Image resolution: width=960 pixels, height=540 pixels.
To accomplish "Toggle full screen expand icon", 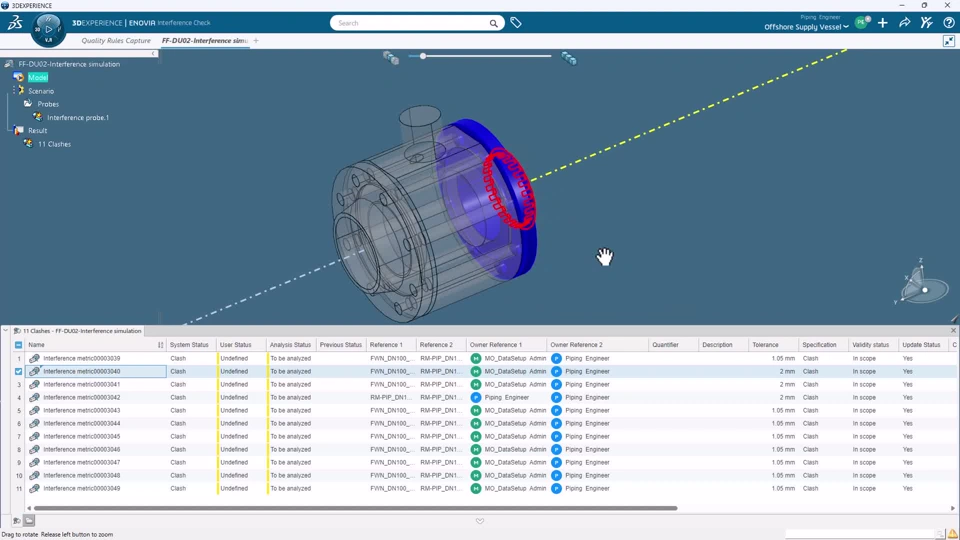I will point(949,41).
